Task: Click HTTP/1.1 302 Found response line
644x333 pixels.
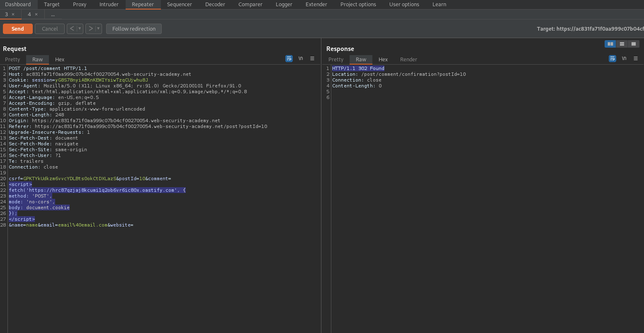Action: click(358, 68)
